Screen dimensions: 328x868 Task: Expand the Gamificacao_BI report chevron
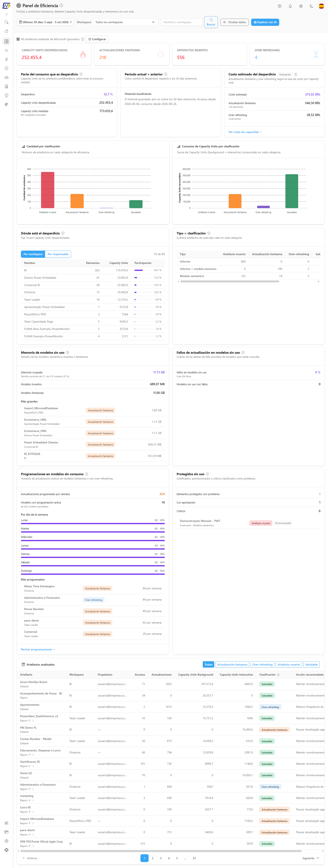point(33,766)
